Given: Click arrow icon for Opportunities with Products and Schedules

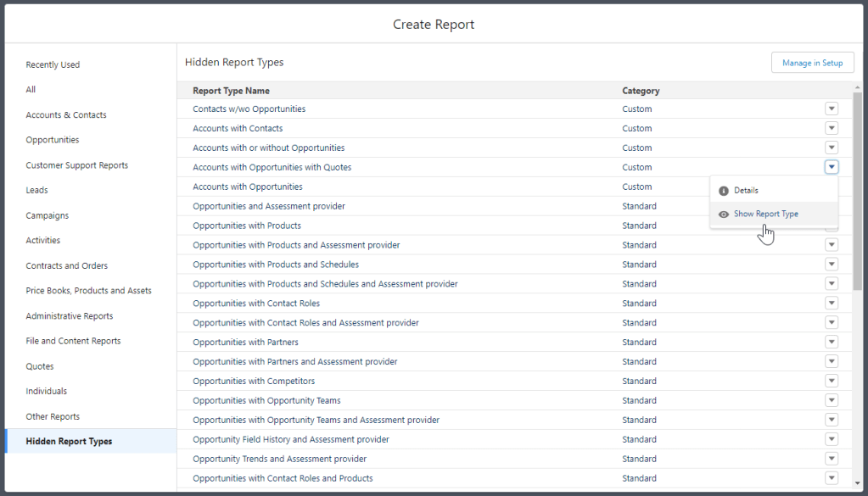Looking at the screenshot, I should click(x=832, y=265).
